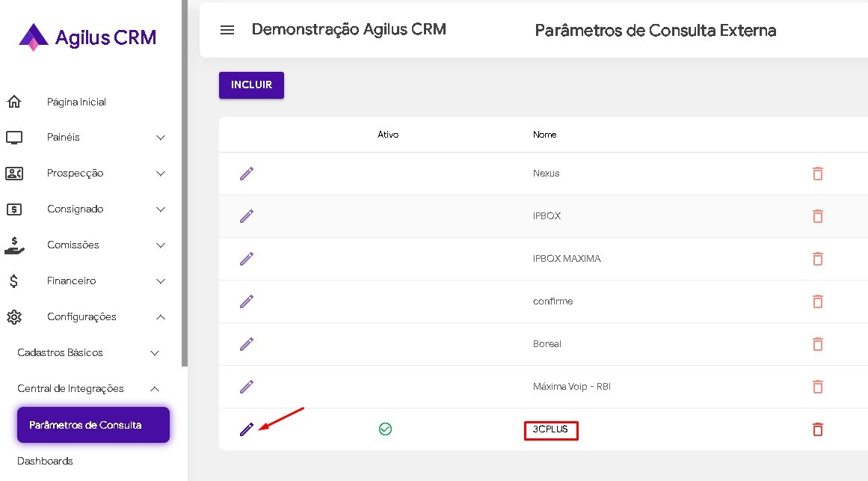
Task: Edit the 3CPLUS row pencil icon
Action: click(246, 429)
